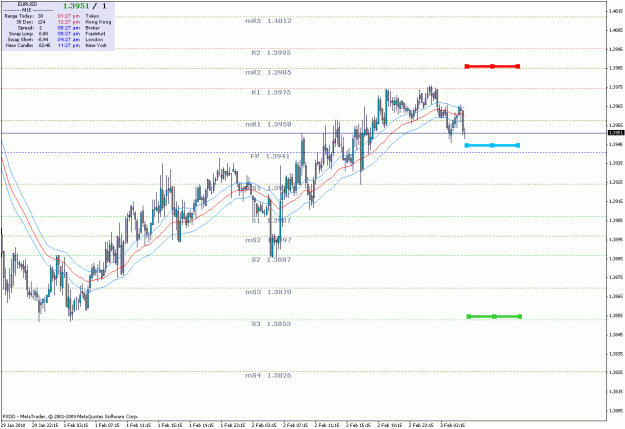Click the 2 Feb 11:15 time axis label

[327, 425]
